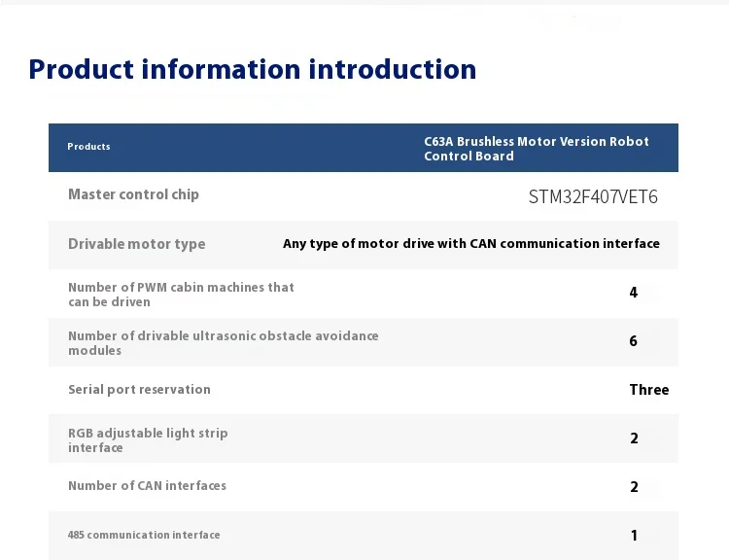Image resolution: width=729 pixels, height=560 pixels.
Task: Click the value 6 for ultrasonic modules
Action: [x=634, y=341]
